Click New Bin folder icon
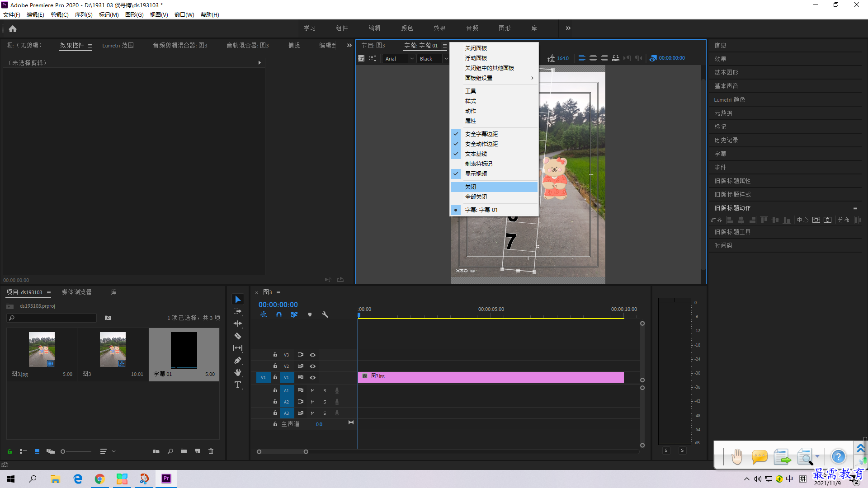 coord(184,451)
